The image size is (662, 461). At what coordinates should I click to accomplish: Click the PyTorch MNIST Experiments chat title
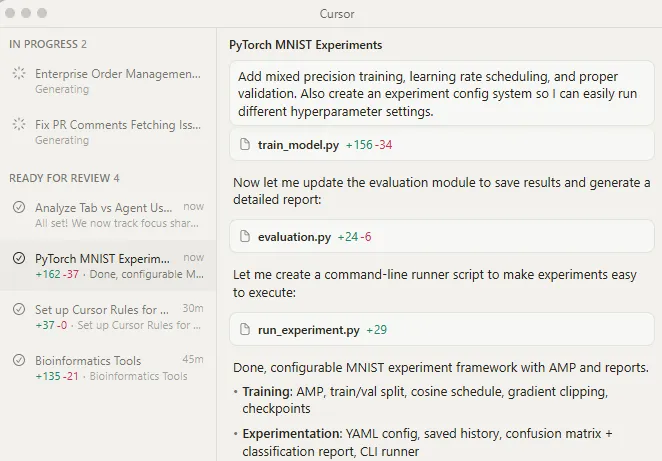coord(305,46)
